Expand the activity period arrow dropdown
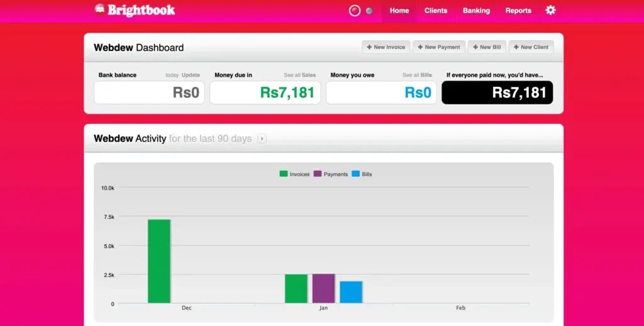This screenshot has width=644, height=326. 262,138
